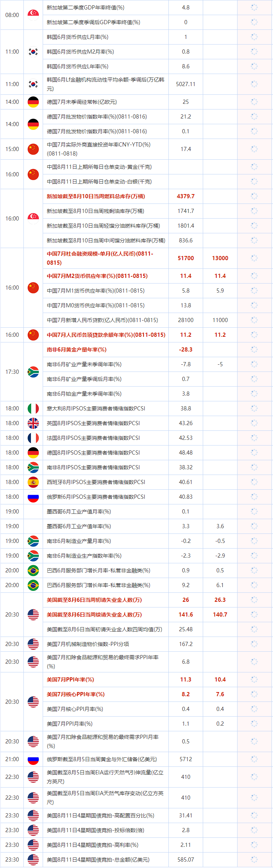This screenshot has width=273, height=868.
Task: Click the Spain flag beside 西班牙8月IPSOS row
Action: 33,482
